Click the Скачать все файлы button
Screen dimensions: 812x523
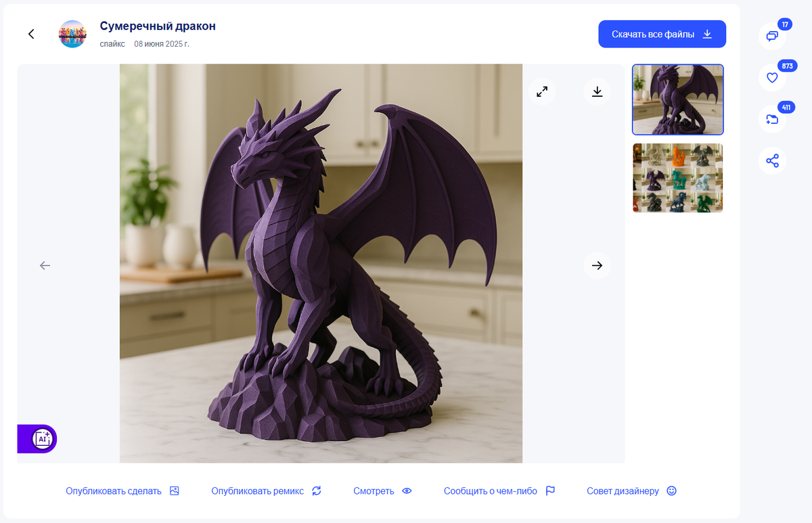point(662,34)
